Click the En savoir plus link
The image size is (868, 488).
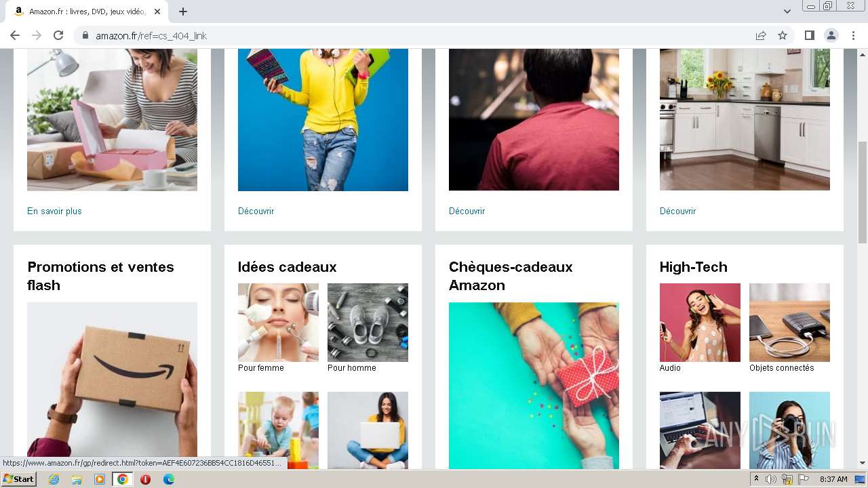point(54,211)
